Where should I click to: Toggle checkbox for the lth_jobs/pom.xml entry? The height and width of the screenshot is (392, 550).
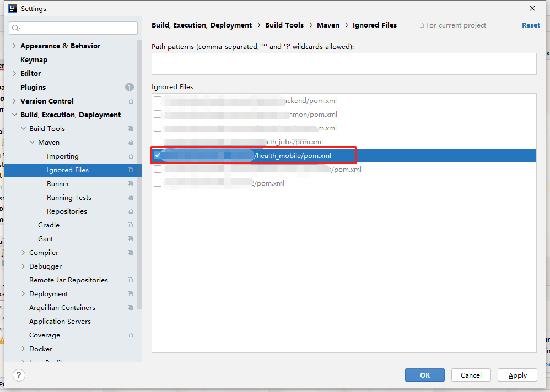(158, 141)
